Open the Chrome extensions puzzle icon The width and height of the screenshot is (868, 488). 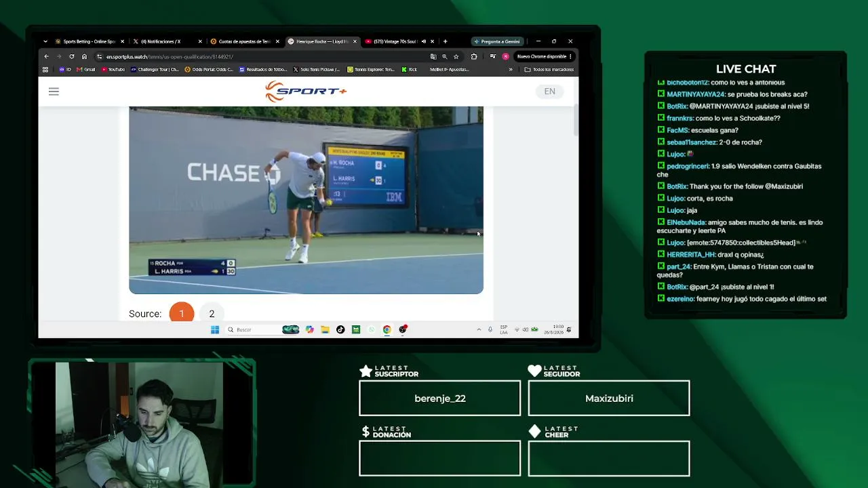tap(474, 57)
